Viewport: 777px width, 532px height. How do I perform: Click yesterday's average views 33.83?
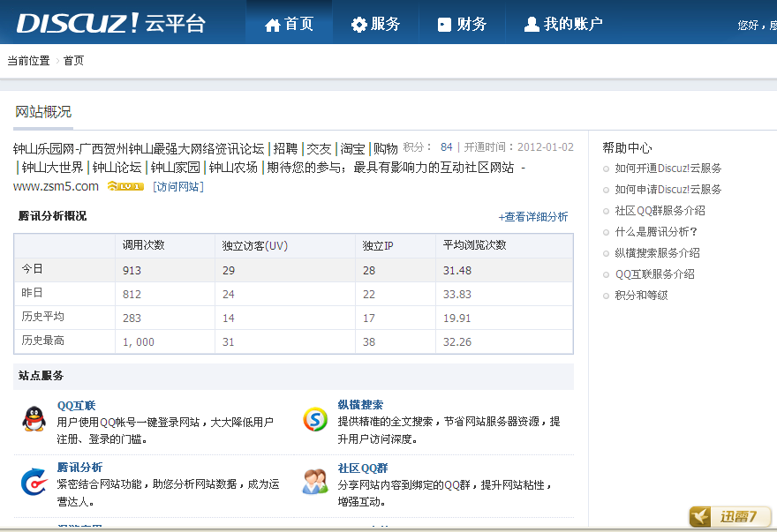(x=457, y=295)
